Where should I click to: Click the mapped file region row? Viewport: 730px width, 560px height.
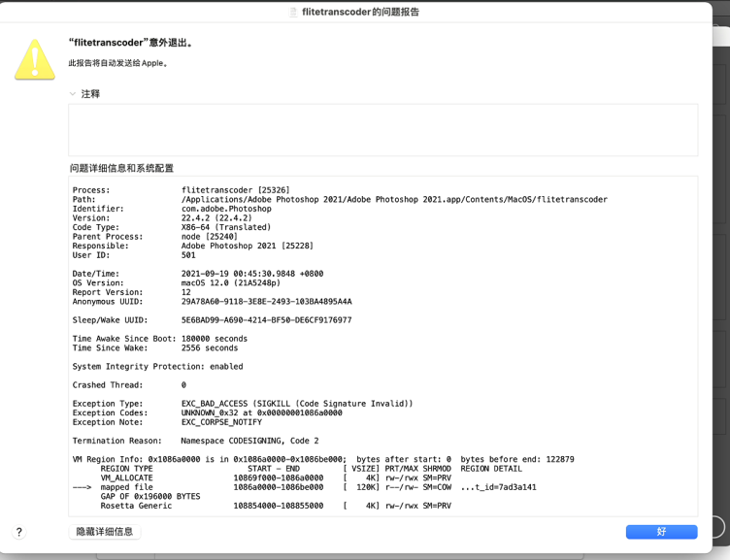point(305,487)
